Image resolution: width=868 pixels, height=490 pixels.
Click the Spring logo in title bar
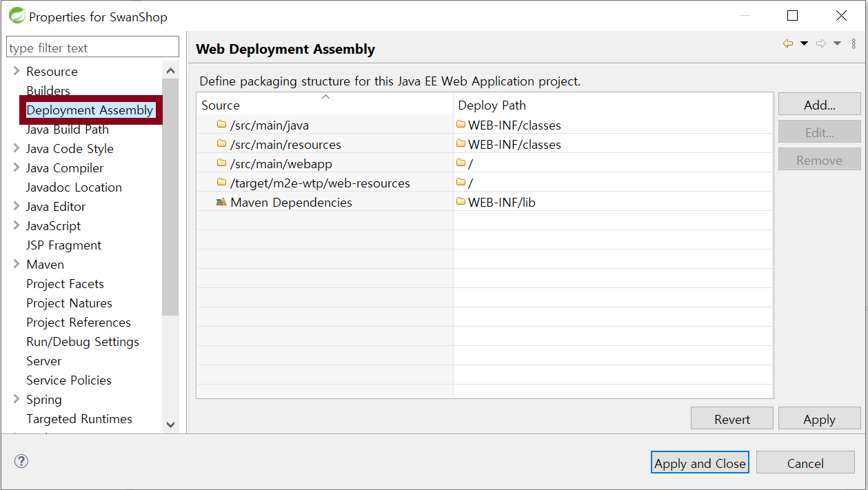[x=17, y=16]
